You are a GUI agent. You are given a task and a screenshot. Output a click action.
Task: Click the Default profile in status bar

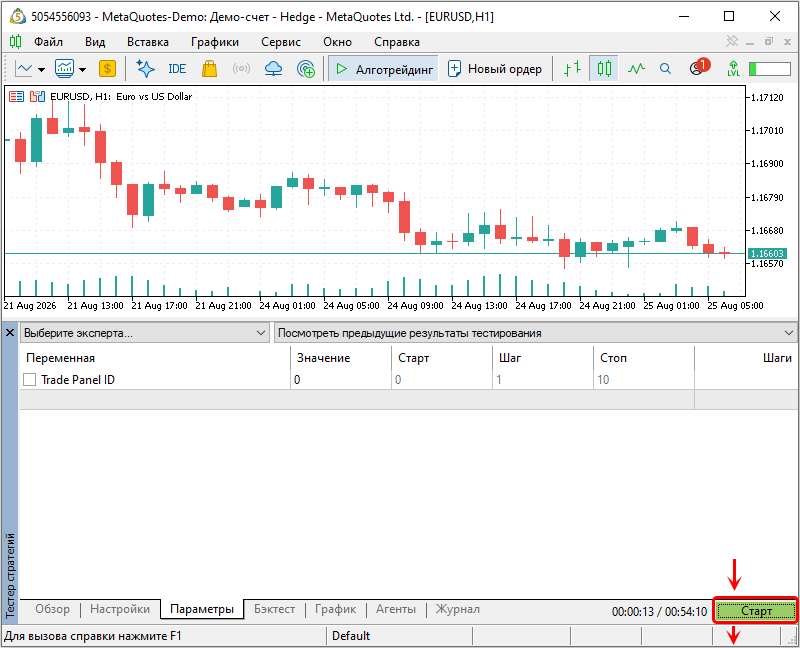coord(351,636)
